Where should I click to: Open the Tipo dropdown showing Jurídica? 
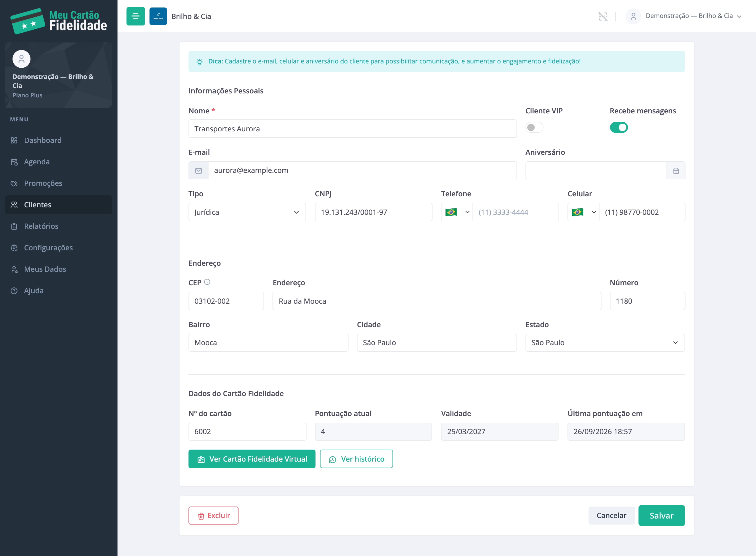247,212
